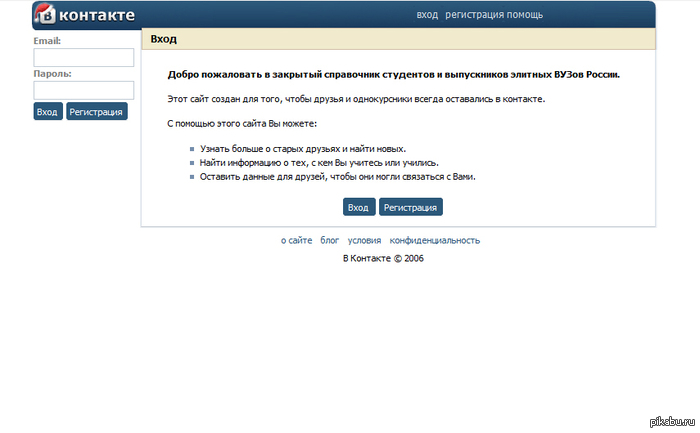Click bullet «Найти информацию о тех»
This screenshot has width=700, height=433.
[x=319, y=162]
